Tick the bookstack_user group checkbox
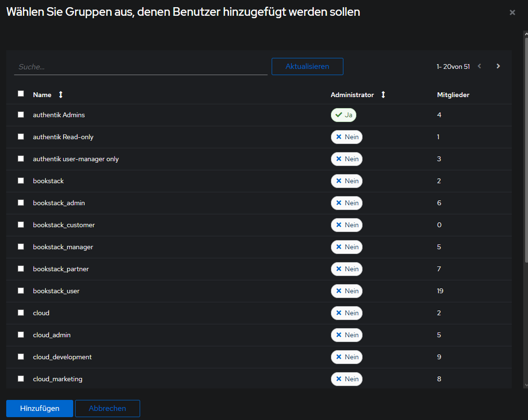Screen dimensions: 528x420 (21, 291)
